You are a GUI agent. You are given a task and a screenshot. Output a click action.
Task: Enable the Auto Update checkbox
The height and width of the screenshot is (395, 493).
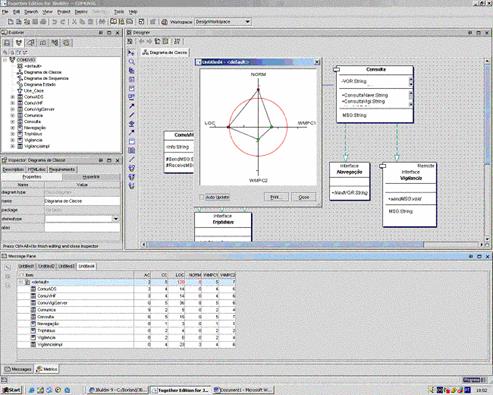tap(202, 197)
